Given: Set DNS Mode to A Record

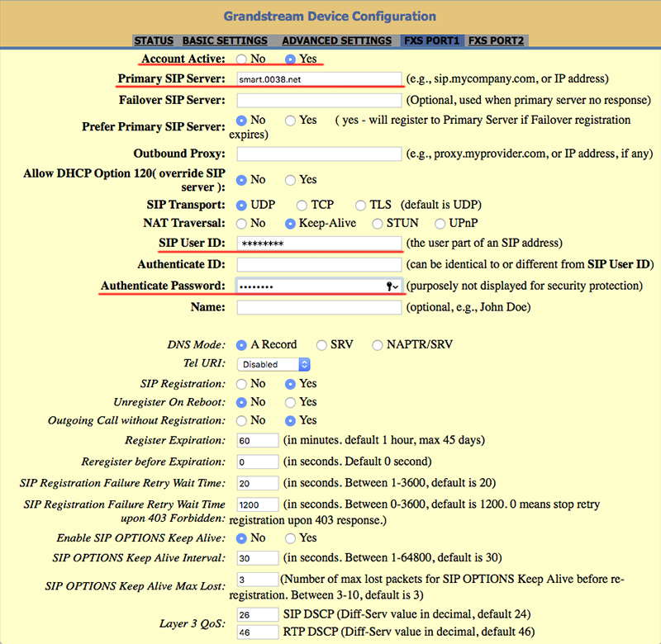Looking at the screenshot, I should coord(241,345).
